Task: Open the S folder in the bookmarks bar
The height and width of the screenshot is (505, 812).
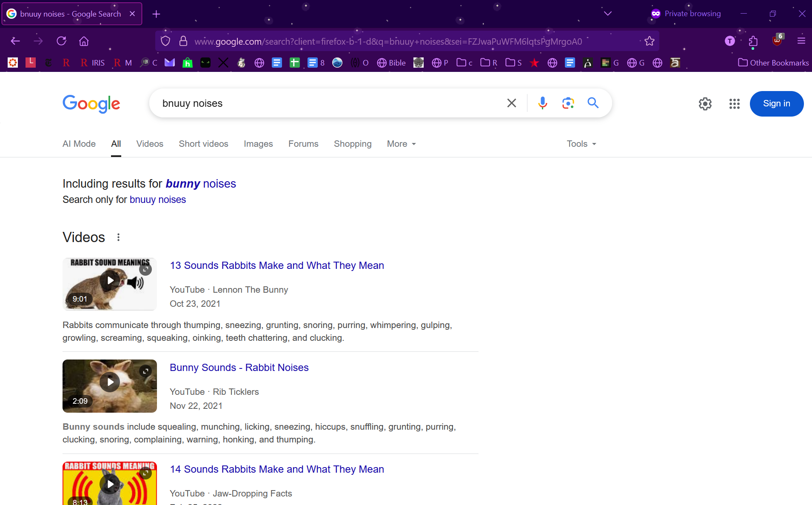Action: [513, 63]
